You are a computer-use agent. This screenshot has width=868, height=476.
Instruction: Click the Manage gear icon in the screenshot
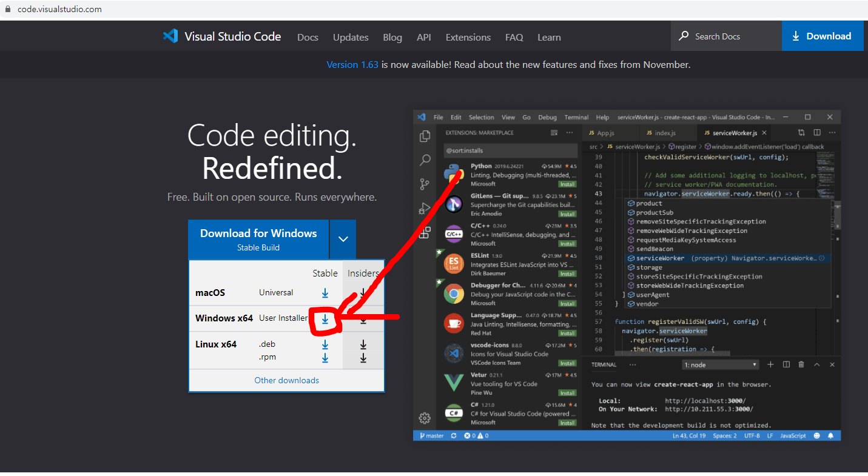425,418
